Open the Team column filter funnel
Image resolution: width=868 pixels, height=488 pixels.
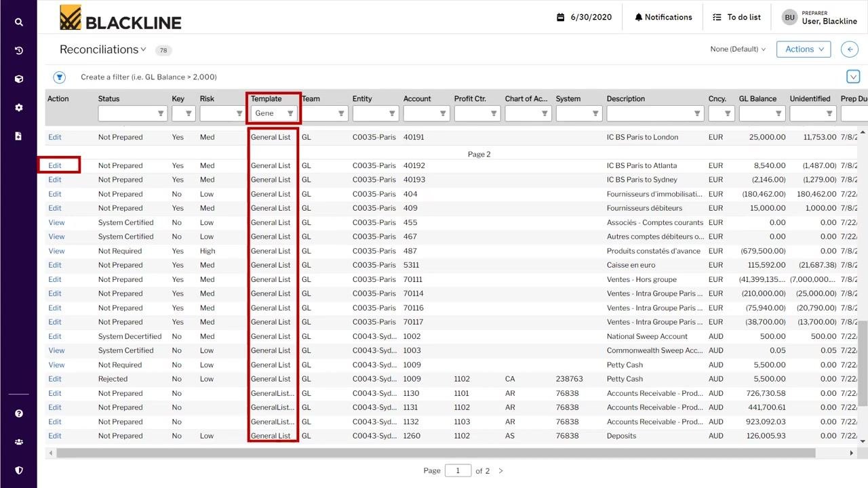(x=341, y=113)
